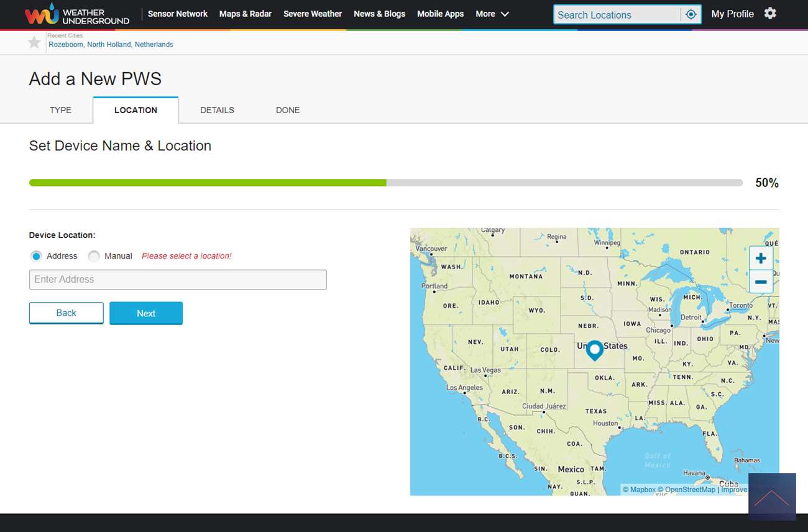Switch to the DETAILS tab
Image resolution: width=808 pixels, height=532 pixels.
217,110
